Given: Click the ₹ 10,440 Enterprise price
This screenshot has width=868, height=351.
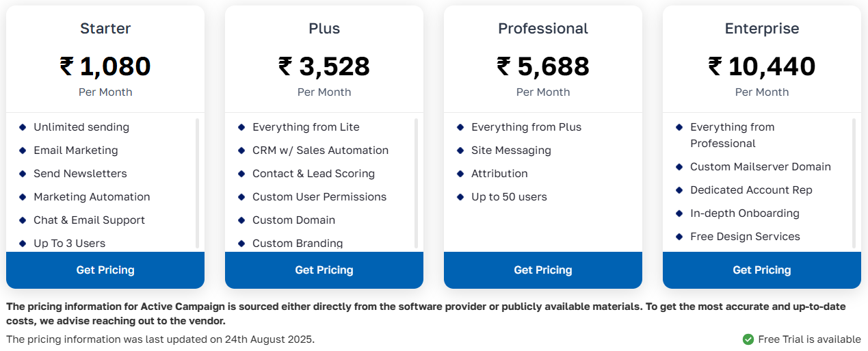Looking at the screenshot, I should pyautogui.click(x=761, y=66).
